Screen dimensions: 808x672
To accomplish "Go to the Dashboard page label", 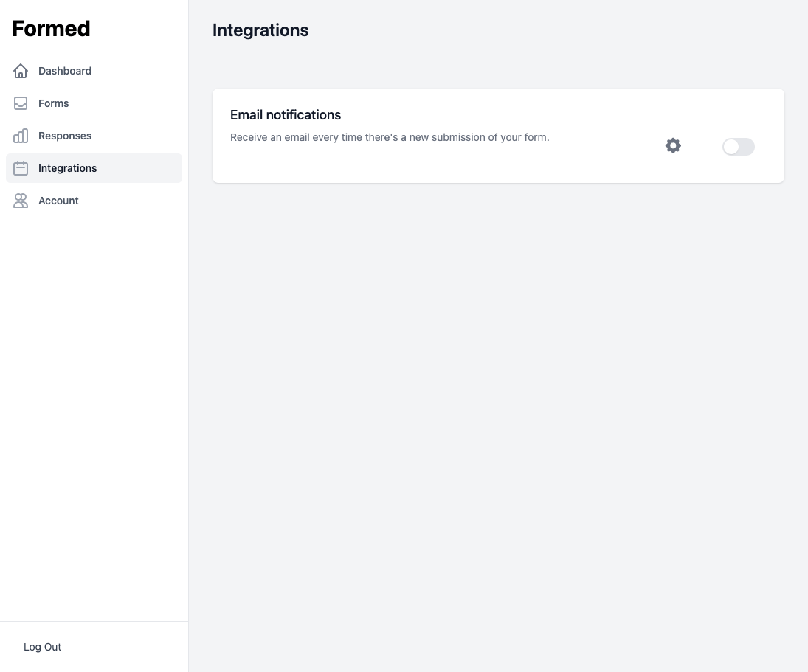I will 65,71.
